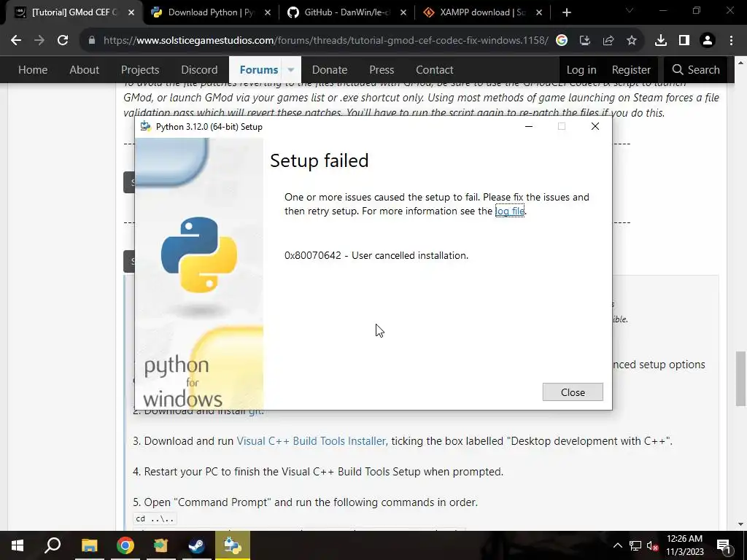Open the About page
747x560 pixels.
pos(85,69)
